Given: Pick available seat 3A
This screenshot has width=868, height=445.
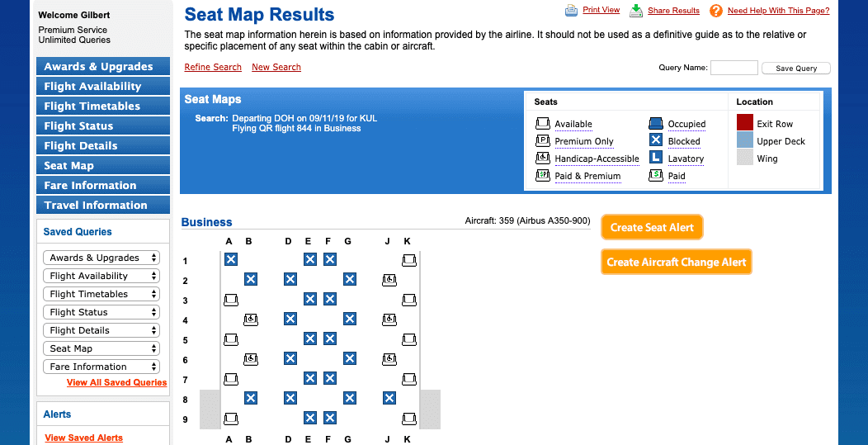Looking at the screenshot, I should 231,300.
